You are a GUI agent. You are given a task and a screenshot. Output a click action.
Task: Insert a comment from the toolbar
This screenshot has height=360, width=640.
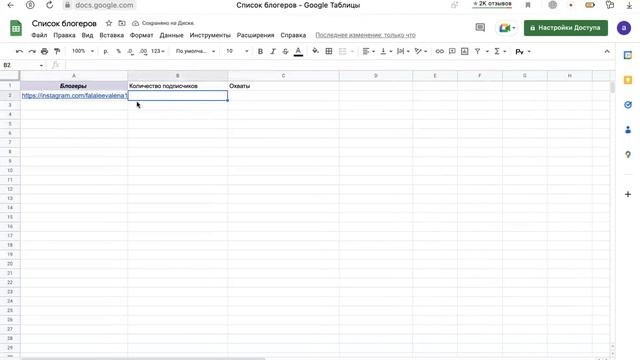click(x=452, y=51)
